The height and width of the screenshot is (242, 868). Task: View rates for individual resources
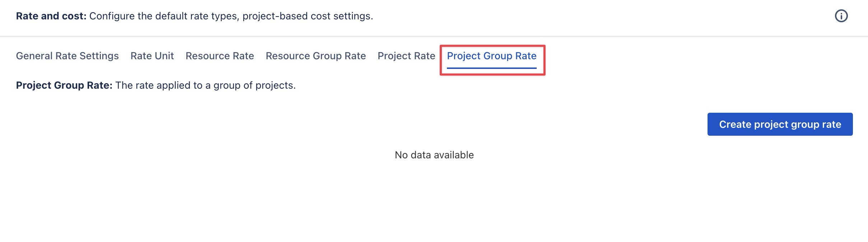click(220, 56)
